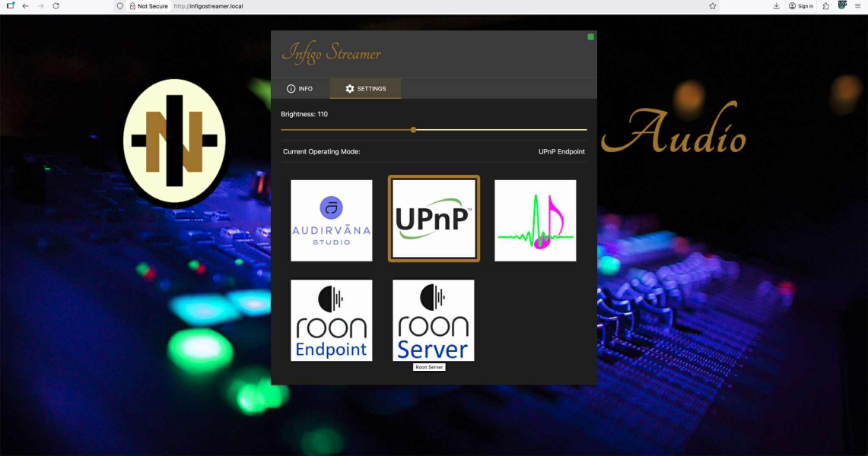Click the Not Secure connection indicator
This screenshot has width=868, height=456.
(148, 6)
